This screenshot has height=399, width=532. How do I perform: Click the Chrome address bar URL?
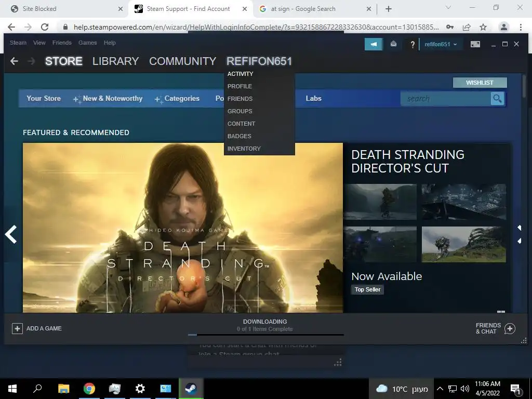point(256,27)
